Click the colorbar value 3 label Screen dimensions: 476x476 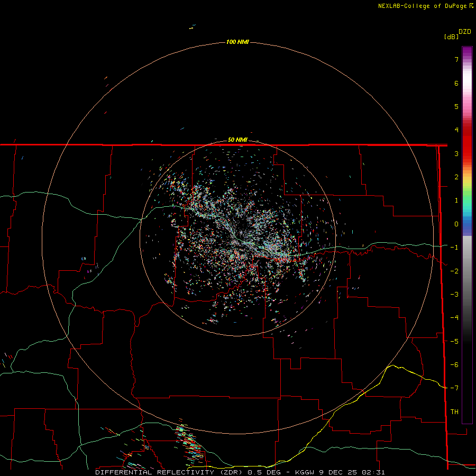point(456,154)
